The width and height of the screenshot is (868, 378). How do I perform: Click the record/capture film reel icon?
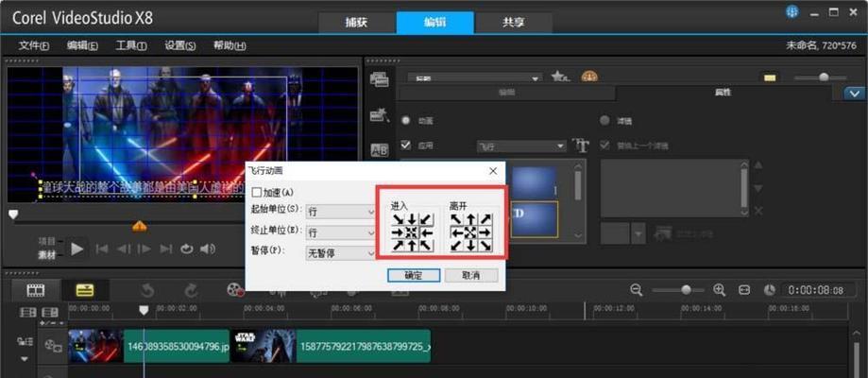pyautogui.click(x=235, y=290)
